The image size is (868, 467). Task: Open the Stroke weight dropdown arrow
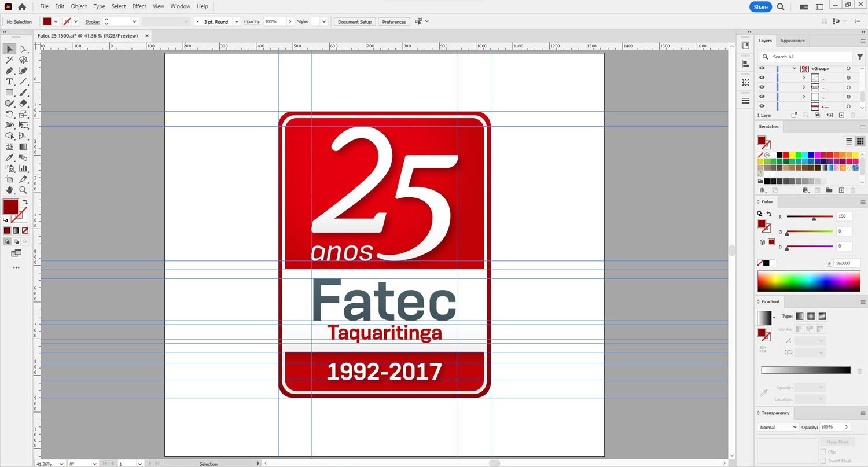pos(134,21)
